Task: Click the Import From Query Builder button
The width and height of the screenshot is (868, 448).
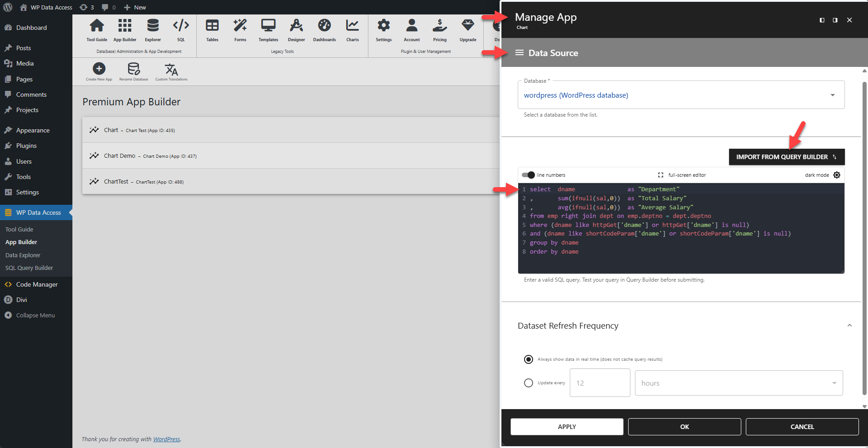Action: [786, 157]
